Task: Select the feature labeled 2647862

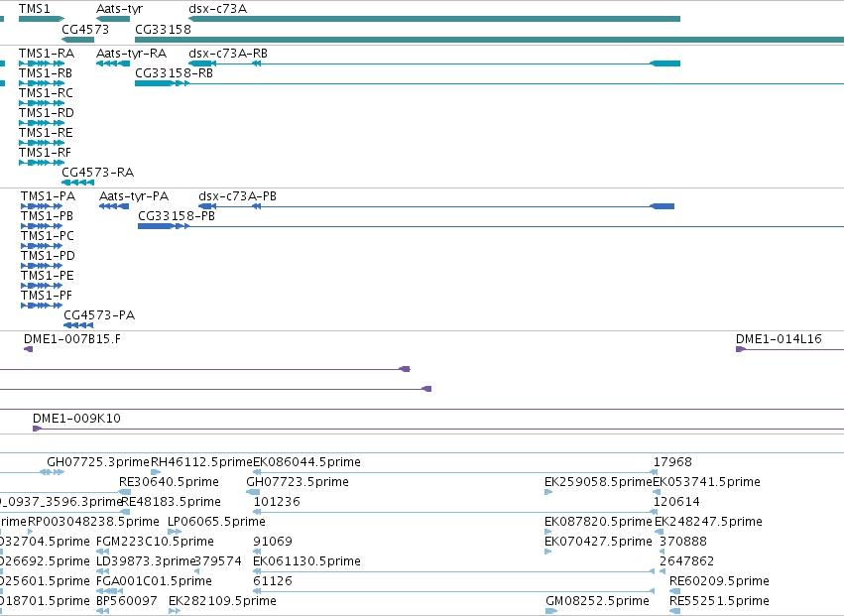Action: tap(663, 571)
